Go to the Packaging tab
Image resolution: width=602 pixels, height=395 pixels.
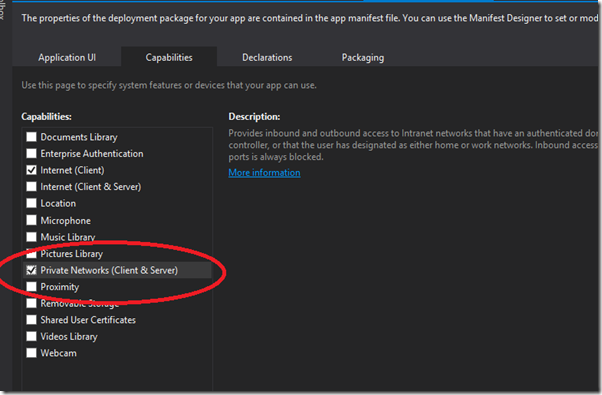pos(362,57)
